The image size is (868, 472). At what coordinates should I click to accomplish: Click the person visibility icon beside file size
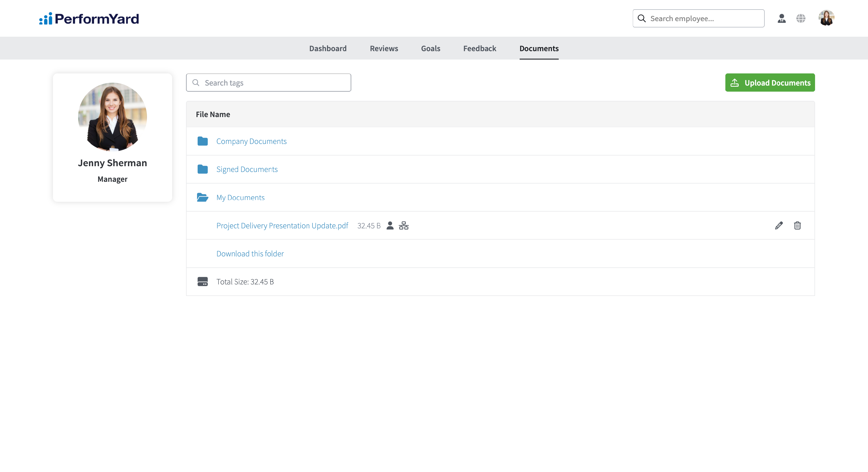tap(390, 225)
